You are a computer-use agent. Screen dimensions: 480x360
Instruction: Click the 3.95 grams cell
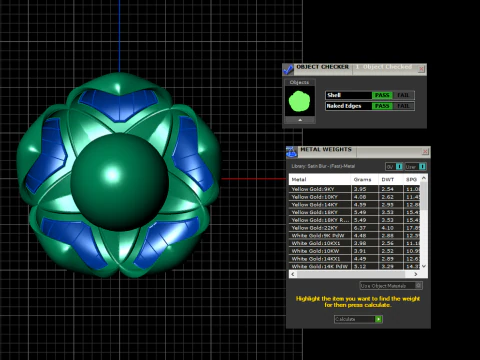[365, 189]
